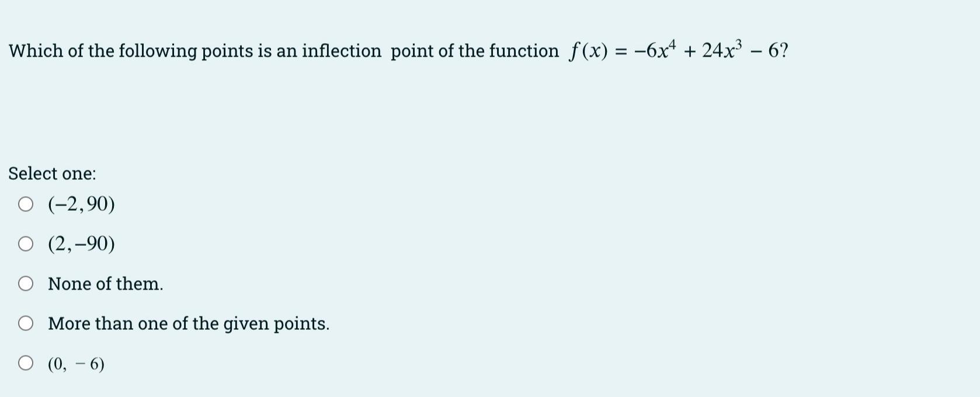
Task: Mark the first answer choice as selected
Action: tap(26, 204)
